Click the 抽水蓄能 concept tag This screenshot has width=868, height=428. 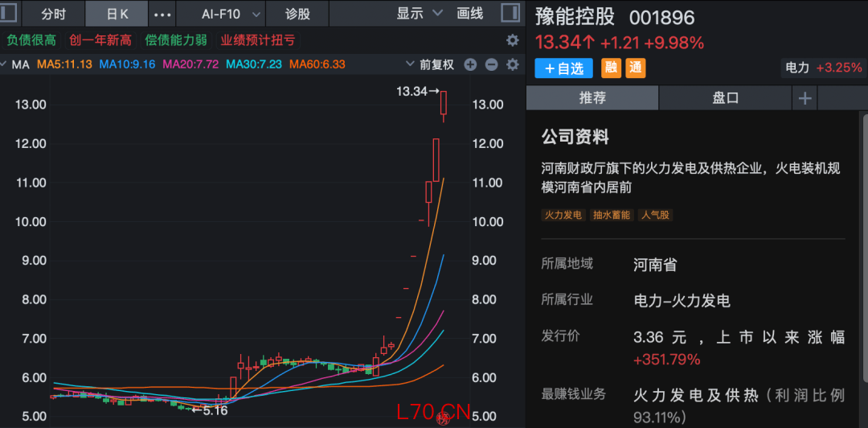coord(611,215)
